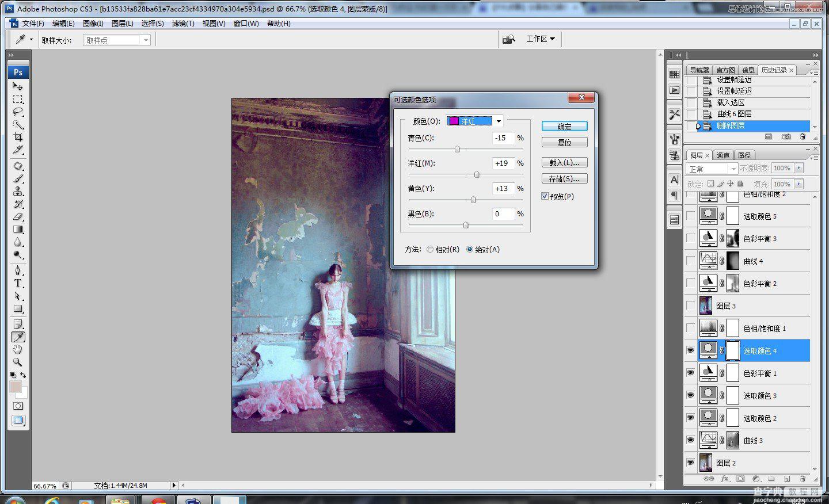829x504 pixels.
Task: Select the 绝对(A) method radio button
Action: [x=470, y=250]
